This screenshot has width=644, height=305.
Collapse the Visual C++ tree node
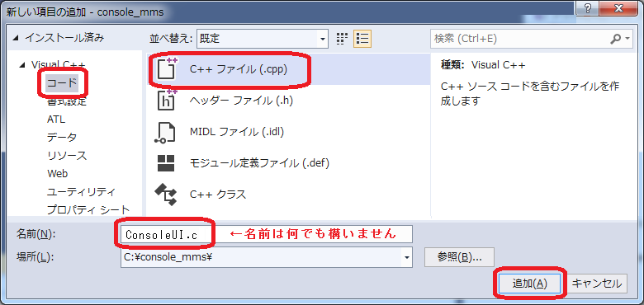(22, 65)
